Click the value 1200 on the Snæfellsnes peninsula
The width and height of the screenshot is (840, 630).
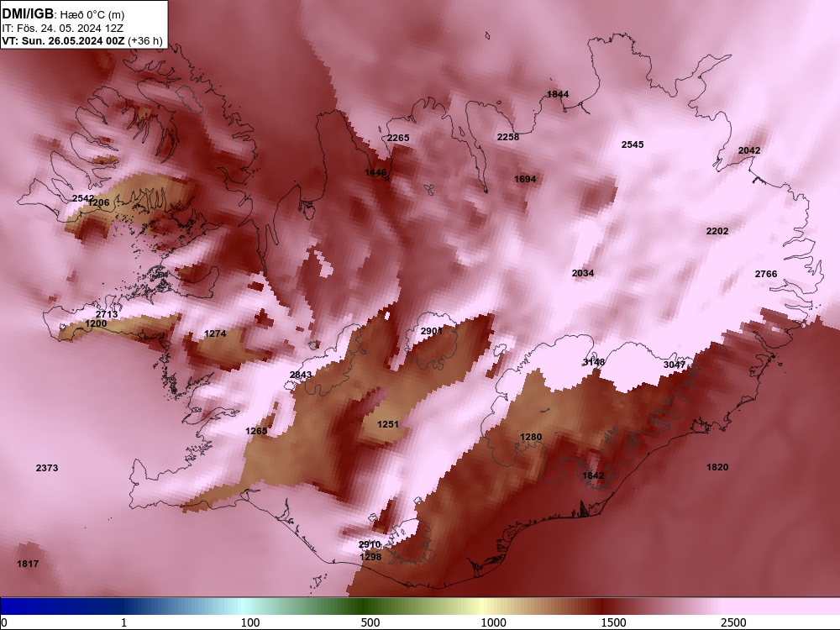96,323
